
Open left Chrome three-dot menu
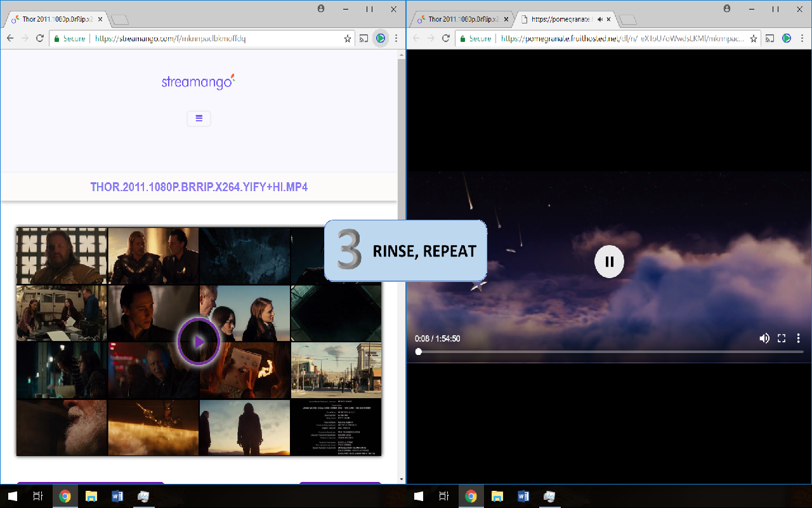pos(396,39)
